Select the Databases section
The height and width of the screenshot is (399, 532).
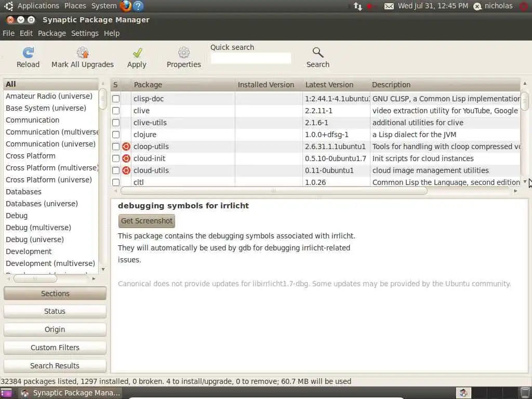51,192
